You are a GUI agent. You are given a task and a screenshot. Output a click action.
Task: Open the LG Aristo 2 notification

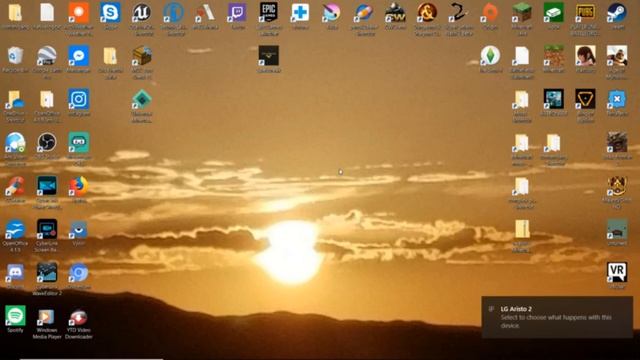(557, 317)
